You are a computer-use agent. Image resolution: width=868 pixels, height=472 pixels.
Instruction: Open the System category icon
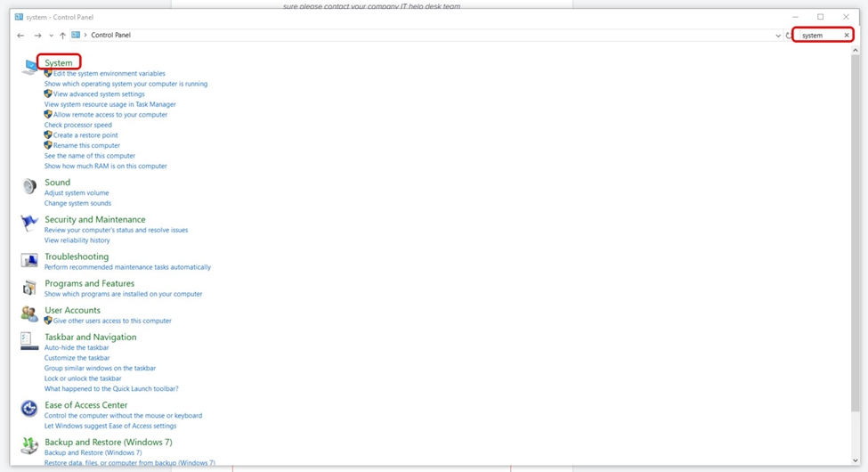29,67
